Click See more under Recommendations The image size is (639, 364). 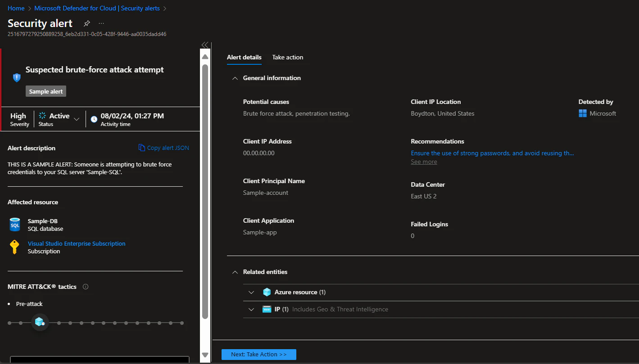point(424,162)
